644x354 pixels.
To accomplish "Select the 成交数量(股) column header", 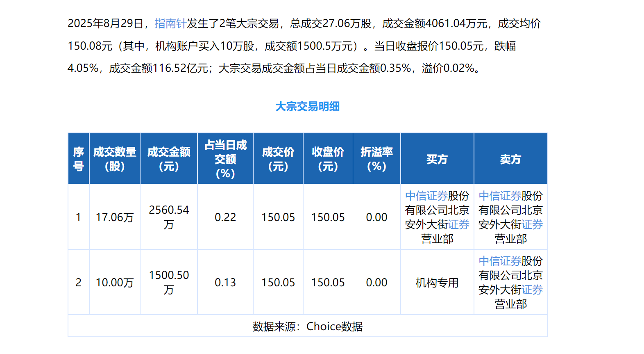I will [115, 159].
